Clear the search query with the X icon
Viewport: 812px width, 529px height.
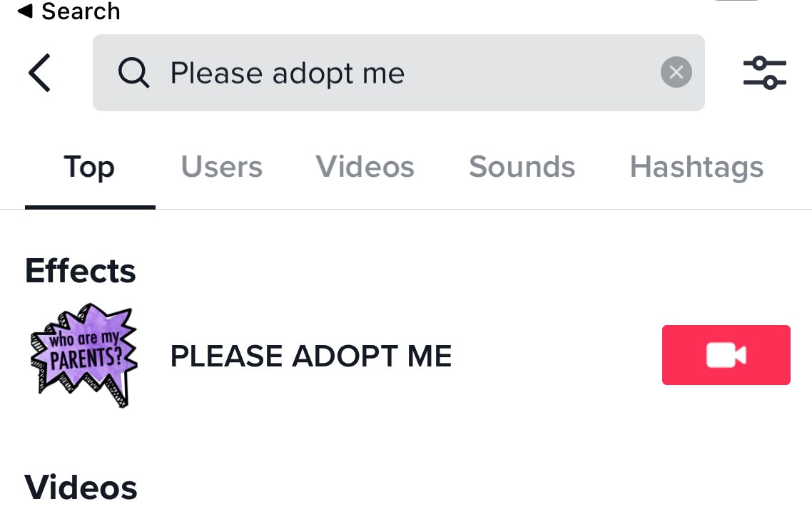tap(676, 71)
